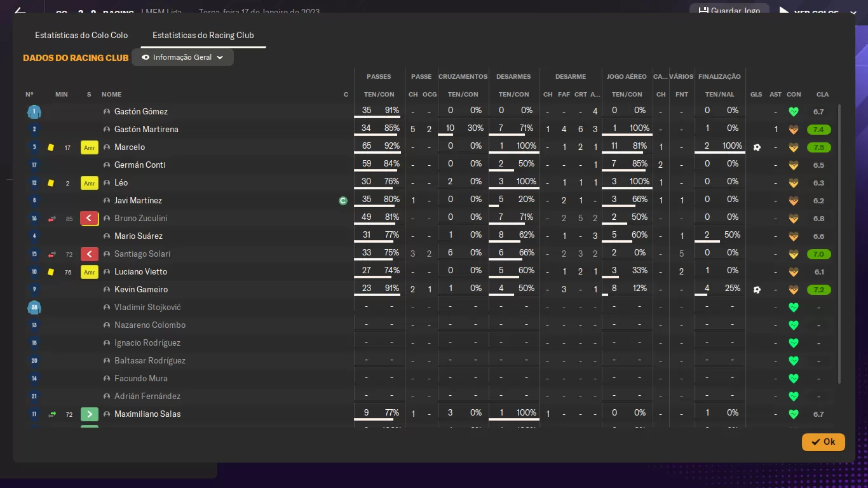Click Nazareno Colombo's green condition heart

(793, 325)
